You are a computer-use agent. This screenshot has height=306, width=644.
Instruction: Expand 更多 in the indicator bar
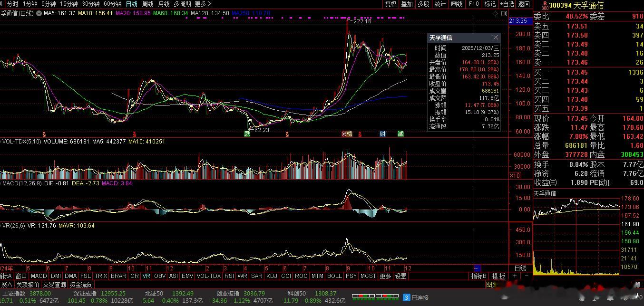(x=385, y=276)
